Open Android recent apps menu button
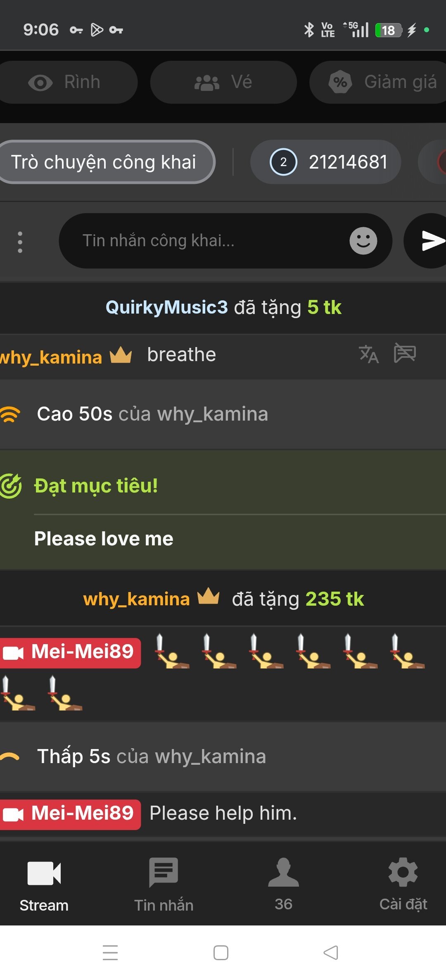Image resolution: width=446 pixels, height=980 pixels. click(110, 953)
